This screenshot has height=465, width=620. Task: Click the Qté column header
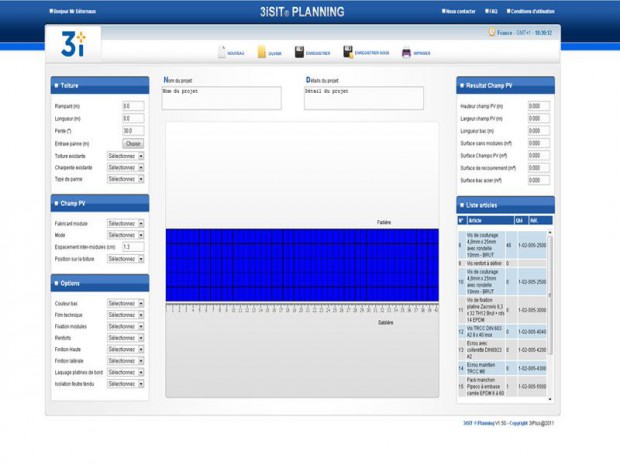521,220
